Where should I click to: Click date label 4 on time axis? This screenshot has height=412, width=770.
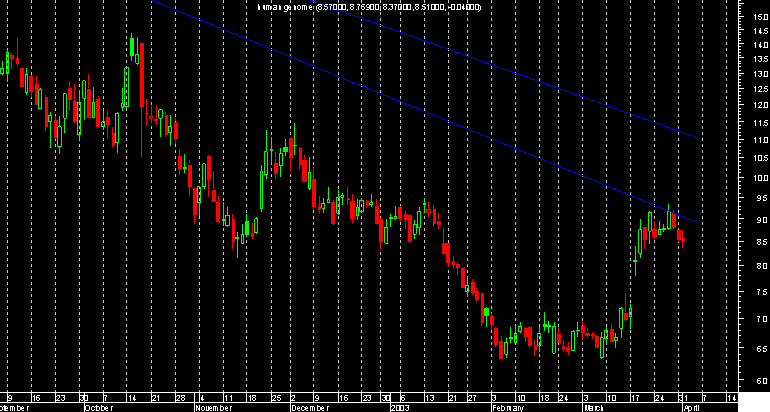(x=202, y=398)
